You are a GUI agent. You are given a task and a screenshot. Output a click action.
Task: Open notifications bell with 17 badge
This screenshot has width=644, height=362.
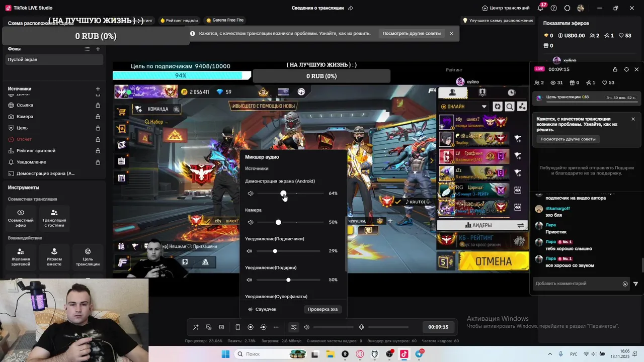(541, 8)
